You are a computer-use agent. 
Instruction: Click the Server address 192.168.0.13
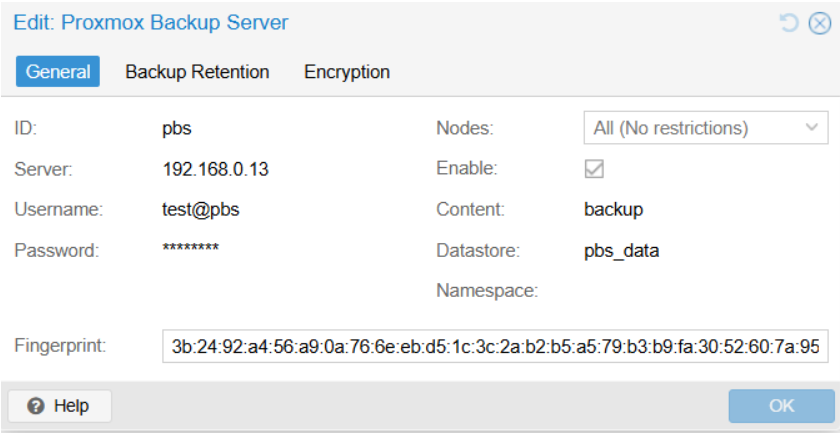(x=215, y=170)
